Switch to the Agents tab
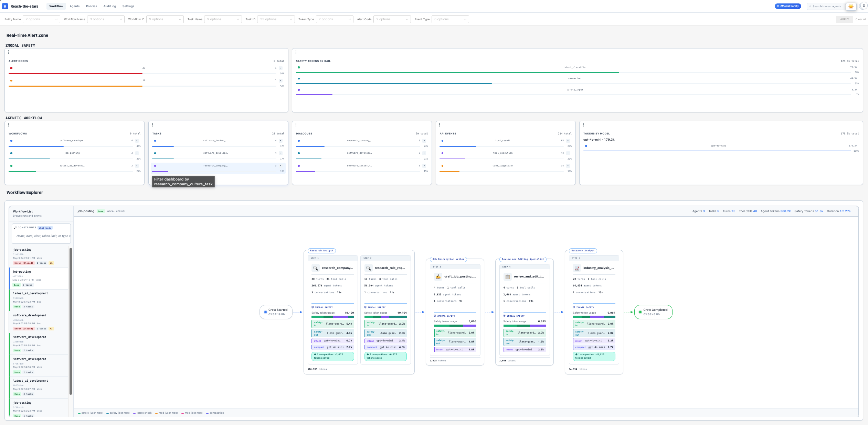 tap(74, 6)
